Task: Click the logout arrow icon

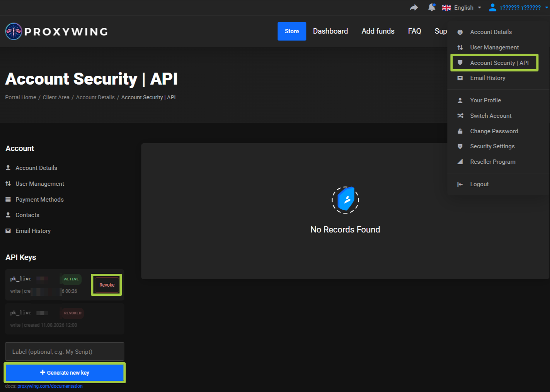Action: pyautogui.click(x=460, y=184)
